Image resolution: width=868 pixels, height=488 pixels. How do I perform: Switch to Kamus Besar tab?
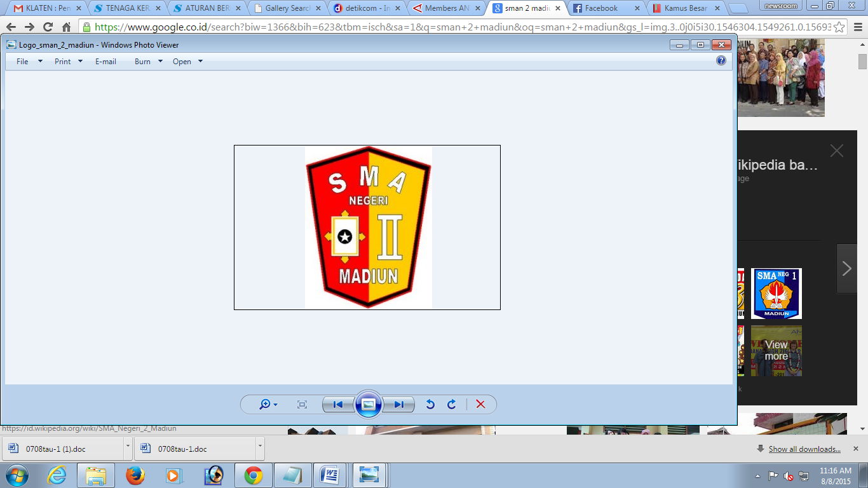[x=687, y=8]
